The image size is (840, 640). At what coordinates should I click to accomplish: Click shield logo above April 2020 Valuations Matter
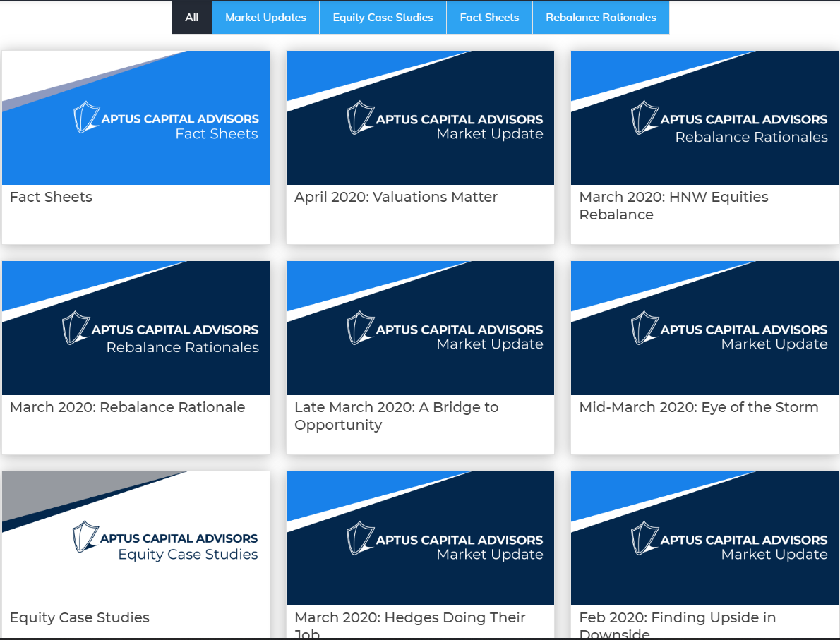[x=360, y=118]
